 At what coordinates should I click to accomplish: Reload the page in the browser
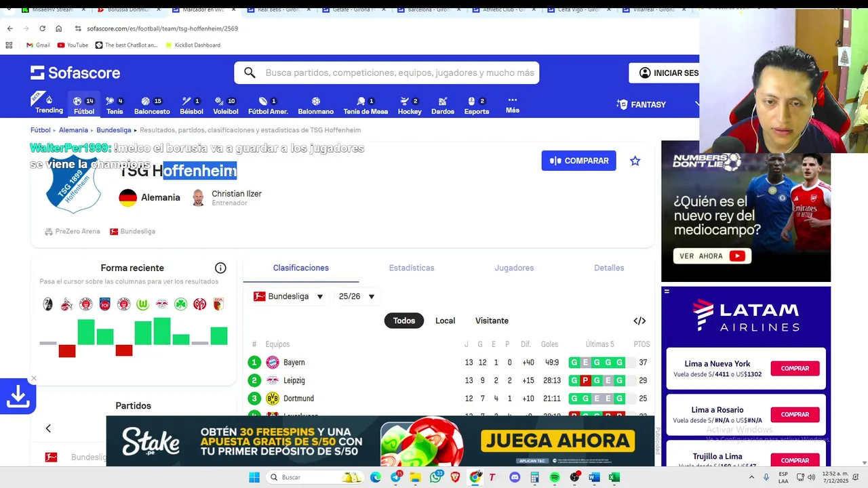[x=42, y=28]
